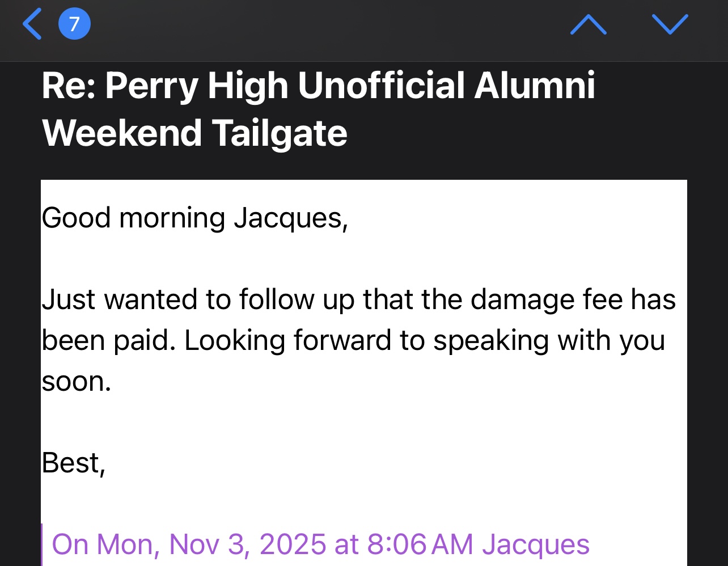Image resolution: width=728 pixels, height=566 pixels.
Task: Click 'Weekend Tailgate' in the subject
Action: 194,133
